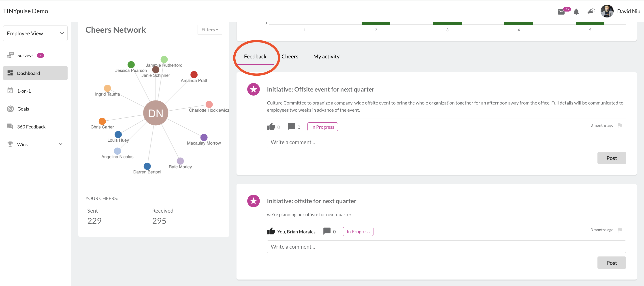Click comment bubble on offsite for next quarter post
The width and height of the screenshot is (644, 286).
tap(327, 231)
